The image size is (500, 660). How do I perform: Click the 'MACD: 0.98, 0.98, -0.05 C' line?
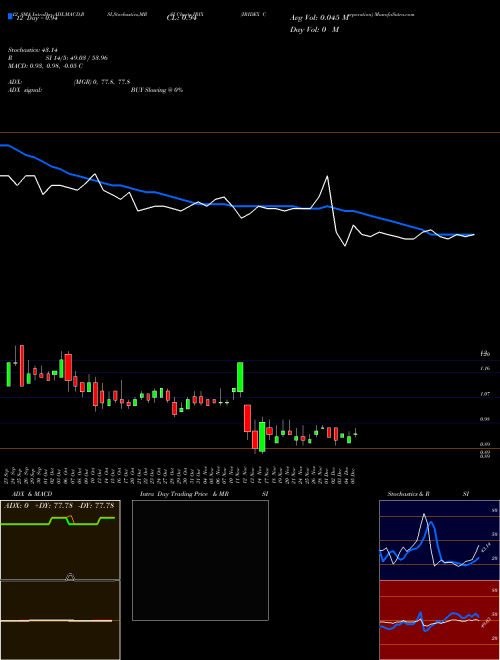coord(45,66)
